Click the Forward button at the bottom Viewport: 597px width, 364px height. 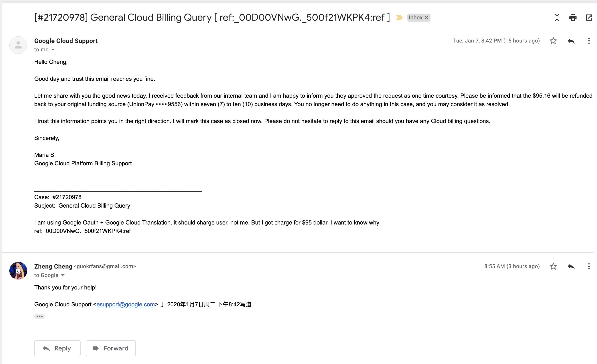coord(111,348)
